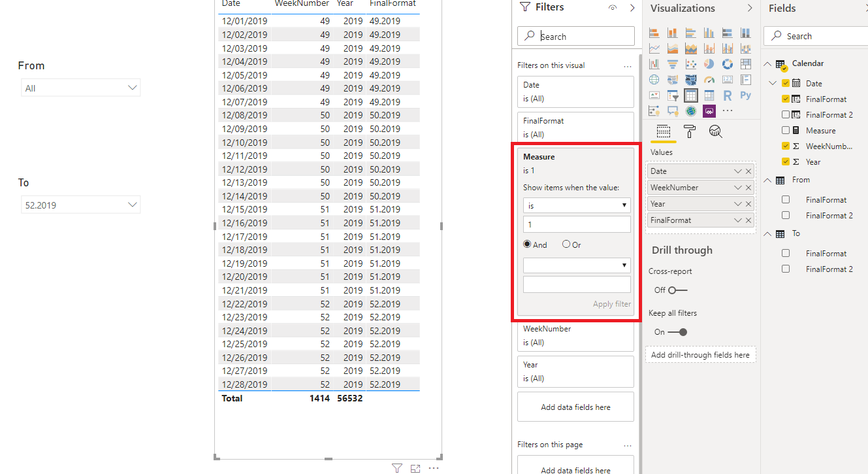The height and width of the screenshot is (474, 868).
Task: Expand the WeekNumber filter card
Action: 575,335
